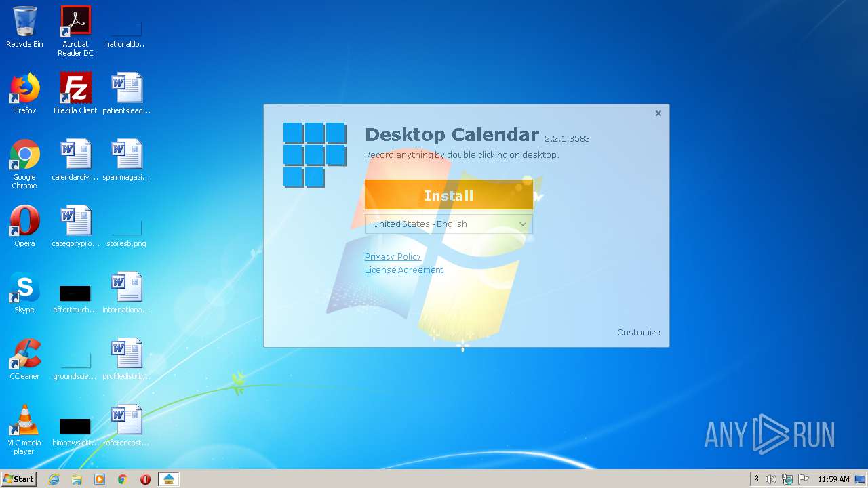Image resolution: width=868 pixels, height=488 pixels.
Task: Select the Google Chrome desktop shortcut
Action: pos(24,164)
